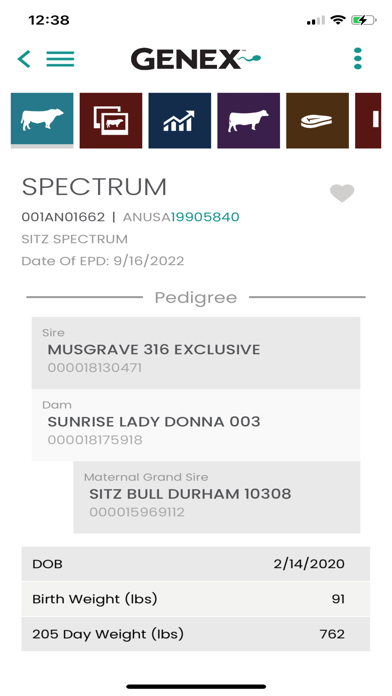Open the brown steak carcass tab
Screen dimensions: 392x696
pyautogui.click(x=317, y=120)
